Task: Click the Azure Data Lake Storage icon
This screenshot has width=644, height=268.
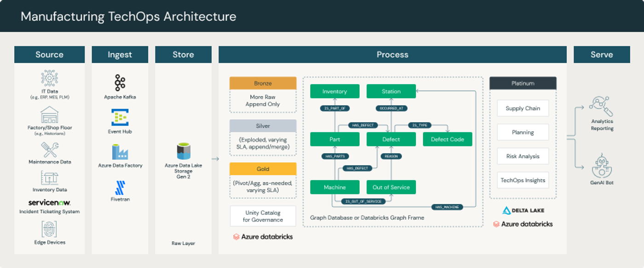Action: (183, 151)
